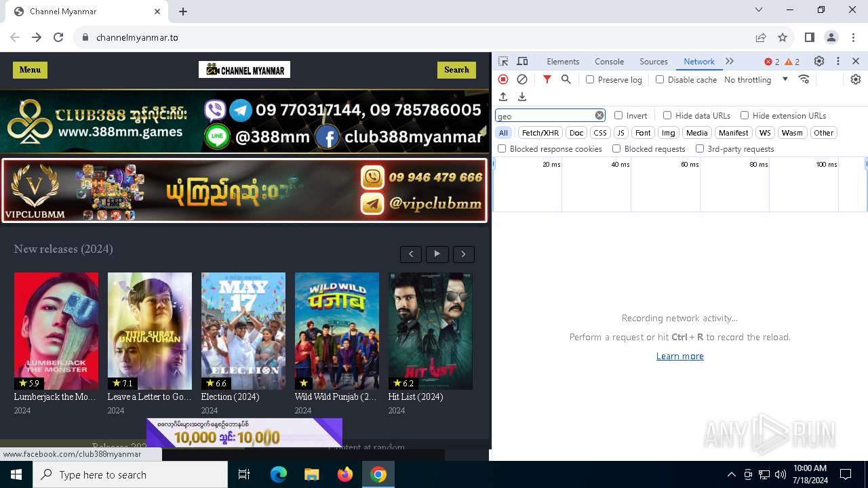Show the 2 errors indicator

pyautogui.click(x=772, y=62)
